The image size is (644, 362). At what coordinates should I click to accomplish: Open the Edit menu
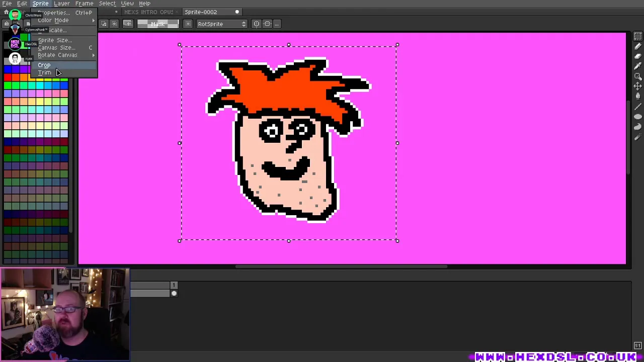(x=22, y=4)
